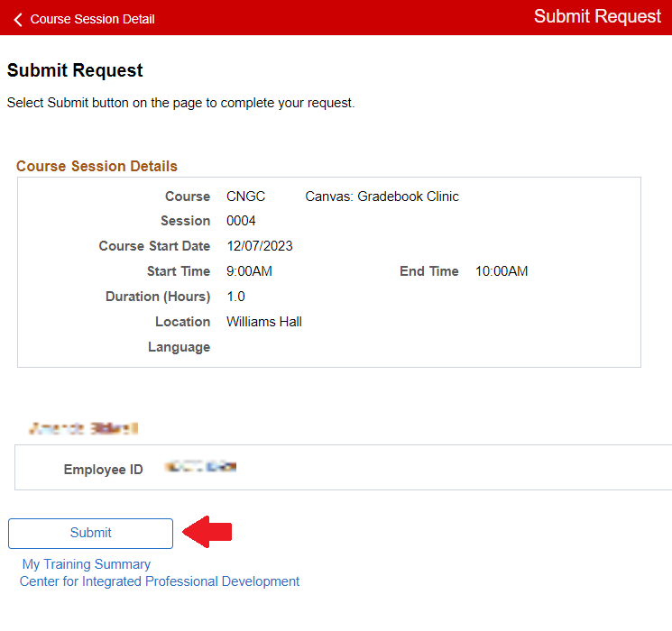This screenshot has width=672, height=631.
Task: Click the Canvas: Gradebook Clinic course title
Action: (x=382, y=197)
